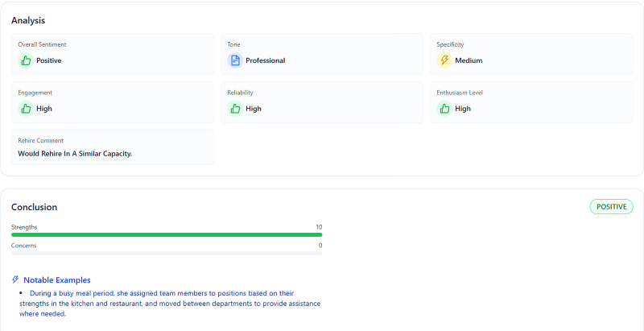Click the lightning bolt icon under Specificity
644x331 pixels.
[x=444, y=60]
